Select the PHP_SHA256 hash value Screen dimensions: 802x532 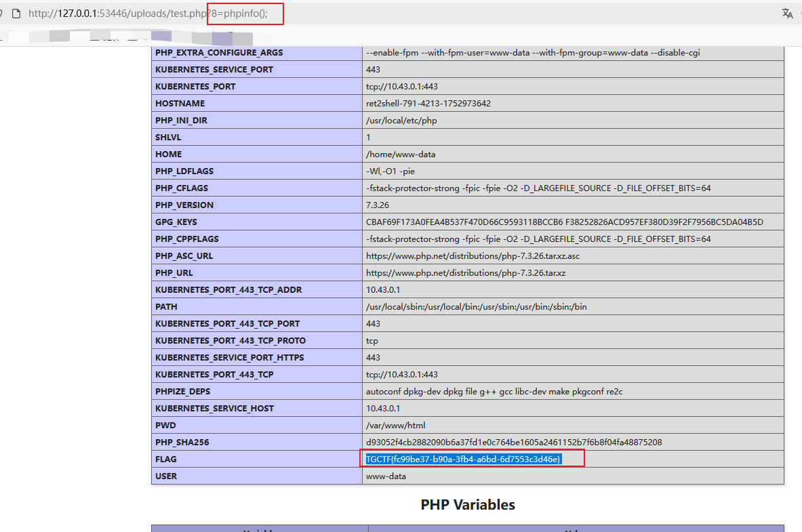click(513, 442)
